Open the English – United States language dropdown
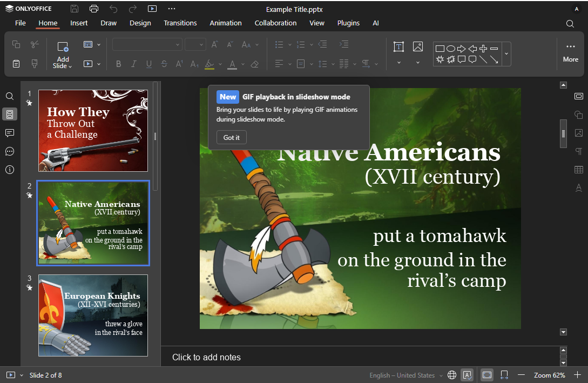The image size is (588, 383). [405, 375]
